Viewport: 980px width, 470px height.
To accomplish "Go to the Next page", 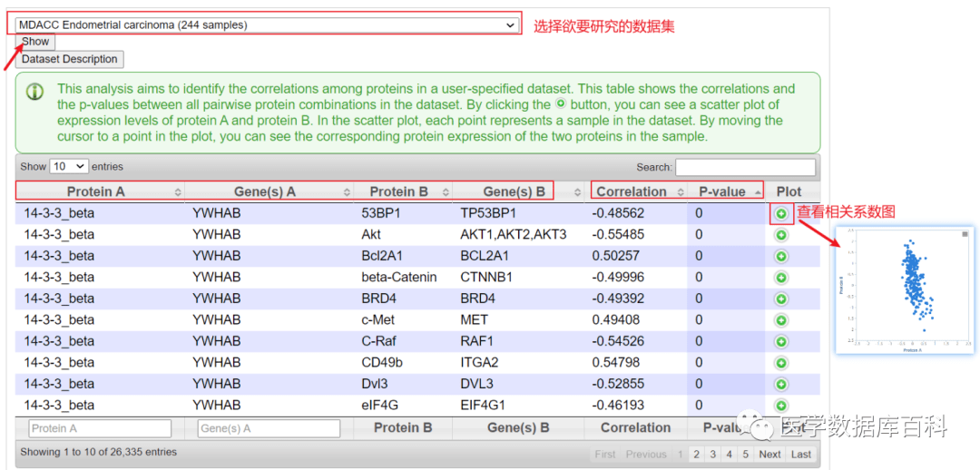I will click(769, 455).
